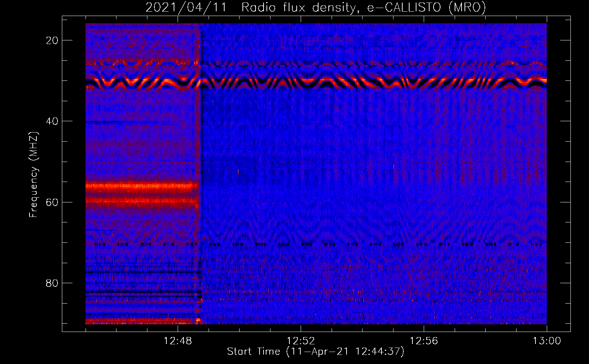Click the 12:56 time axis tick label
Viewport: 589px width, 364px height.
coord(424,341)
